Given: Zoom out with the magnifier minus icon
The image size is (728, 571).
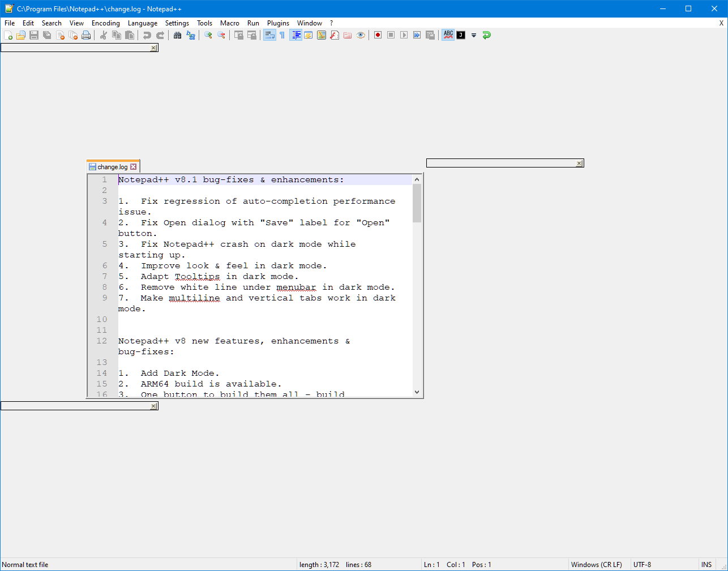Looking at the screenshot, I should coord(221,35).
